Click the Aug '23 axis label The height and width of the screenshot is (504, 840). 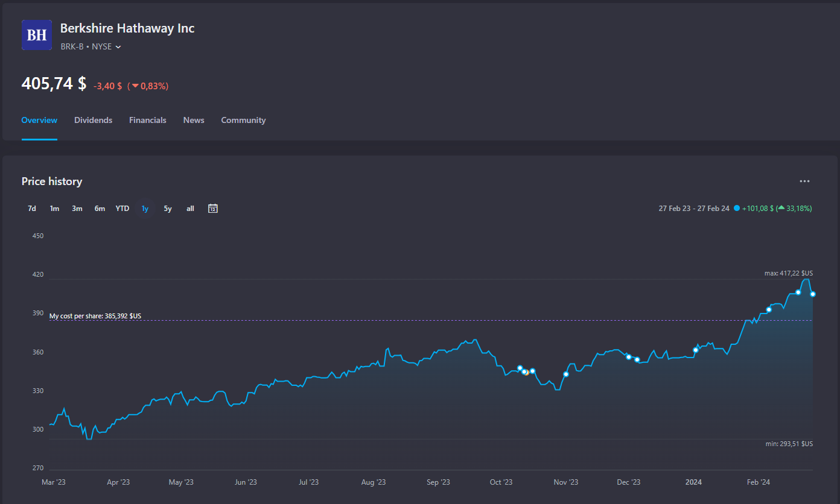point(374,482)
